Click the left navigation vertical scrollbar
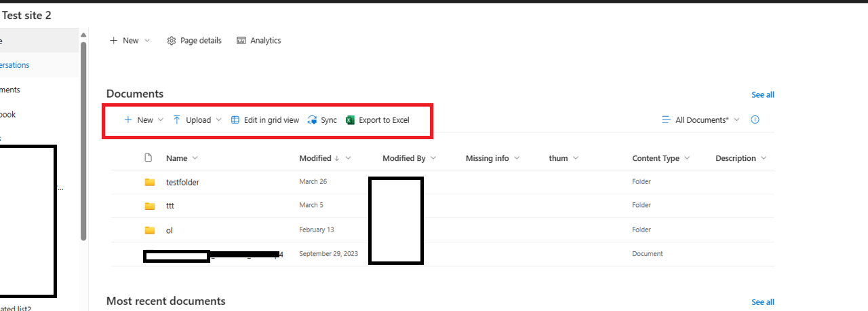Screen dimensions: 868x311 coord(83,141)
